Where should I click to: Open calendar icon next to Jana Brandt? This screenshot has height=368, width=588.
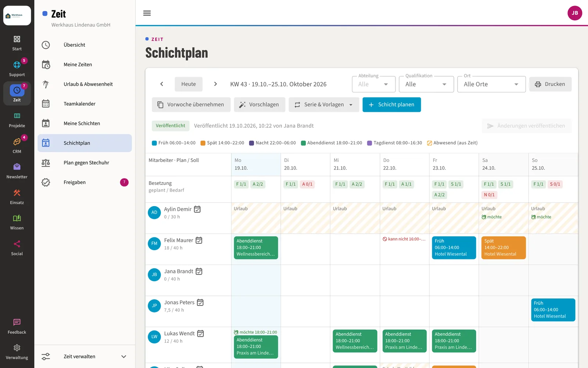coord(199,272)
